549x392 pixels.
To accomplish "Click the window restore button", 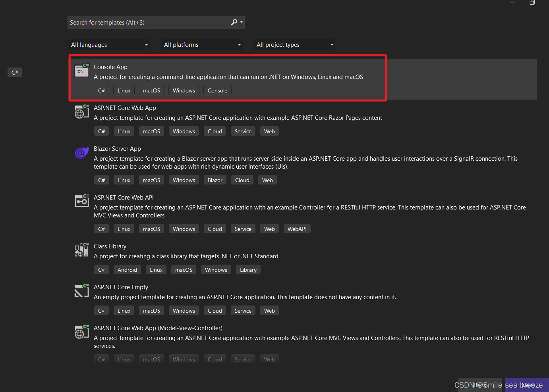I will tap(532, 2).
